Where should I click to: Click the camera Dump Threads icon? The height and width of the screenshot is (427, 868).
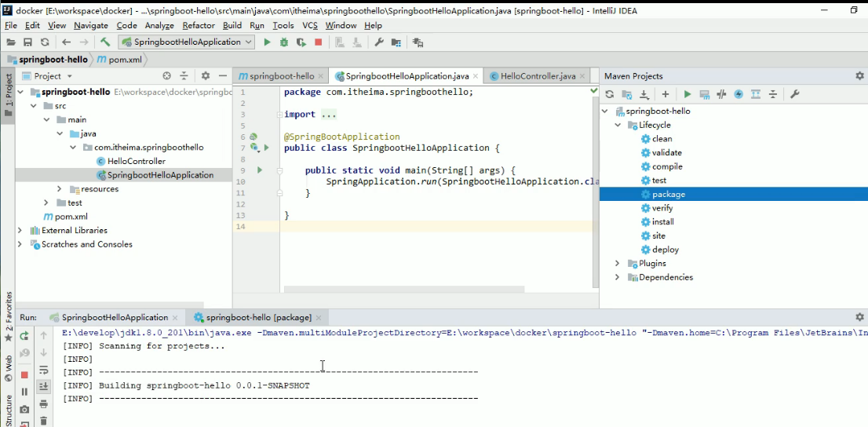point(24,409)
